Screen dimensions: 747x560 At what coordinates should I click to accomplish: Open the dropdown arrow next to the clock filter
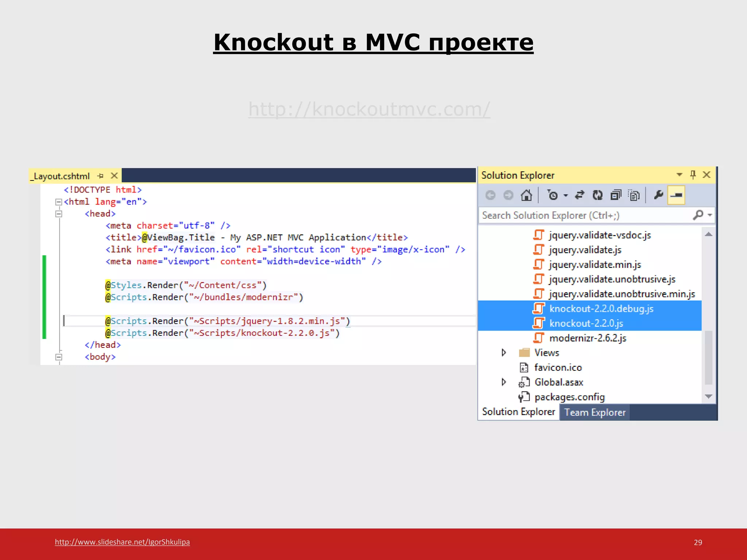[x=566, y=195]
